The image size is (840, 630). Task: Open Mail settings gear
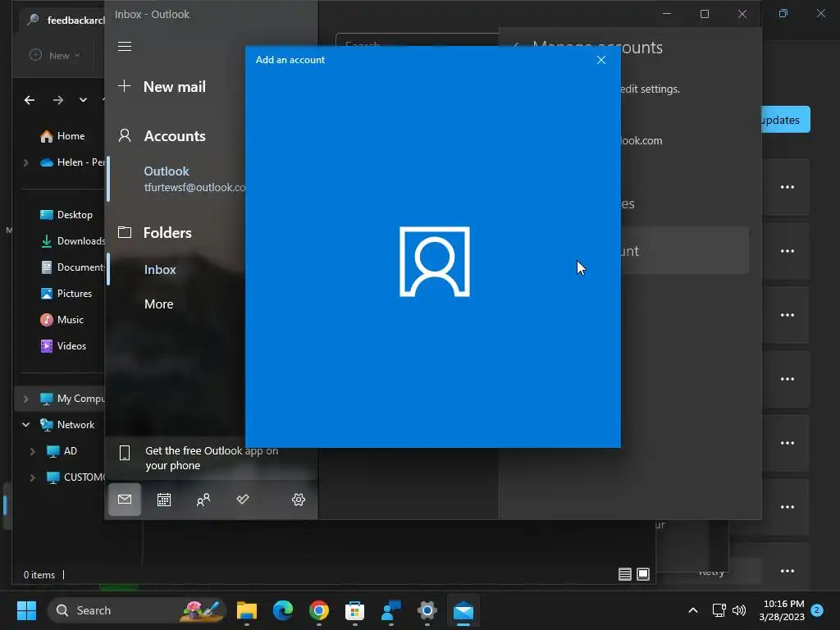pos(299,500)
